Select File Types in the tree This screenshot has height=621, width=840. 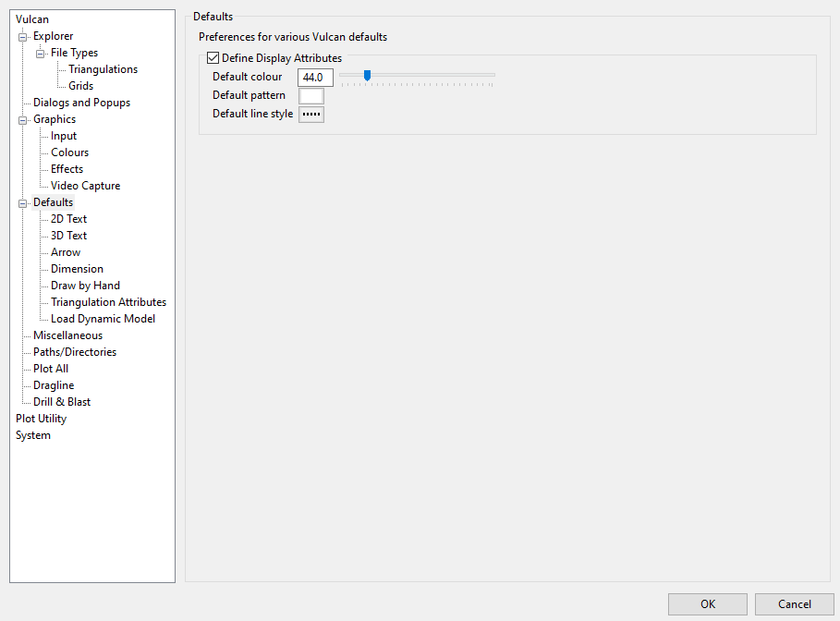[x=75, y=53]
